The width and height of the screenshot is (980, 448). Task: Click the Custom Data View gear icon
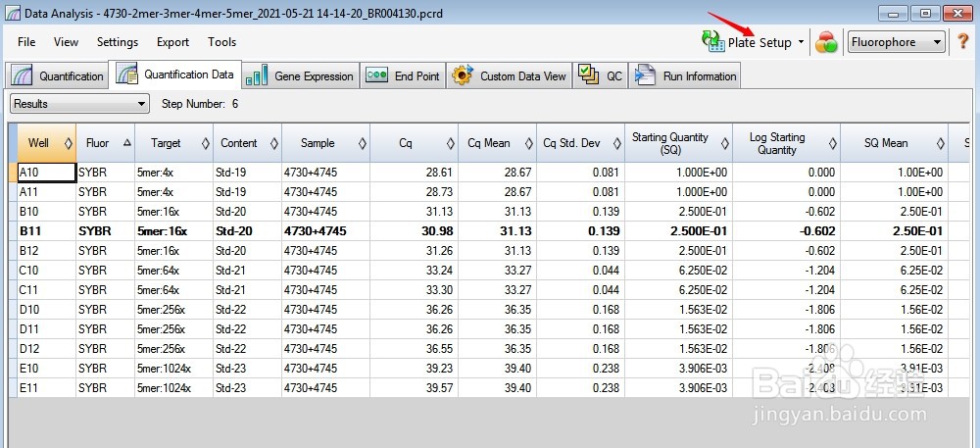[463, 75]
